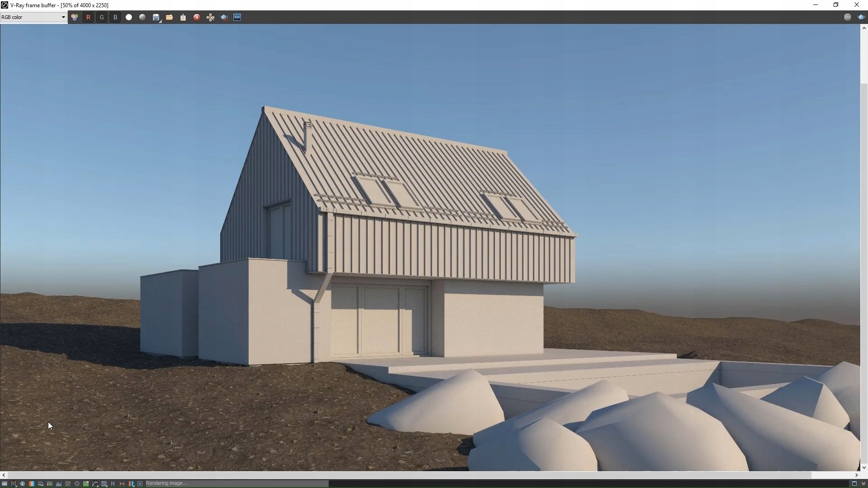Click the render last teapot button
This screenshot has height=488, width=868.
click(861, 17)
